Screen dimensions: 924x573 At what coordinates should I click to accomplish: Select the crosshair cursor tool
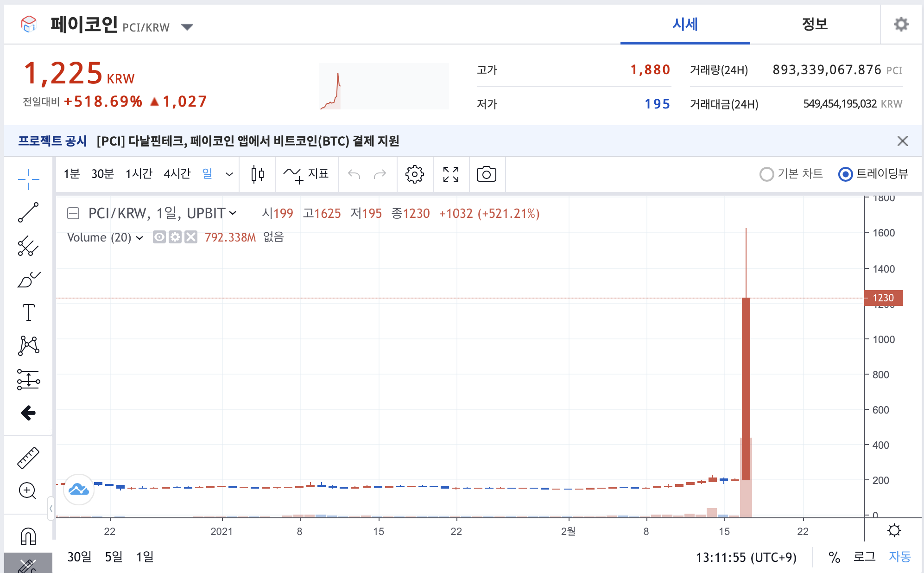coord(29,179)
